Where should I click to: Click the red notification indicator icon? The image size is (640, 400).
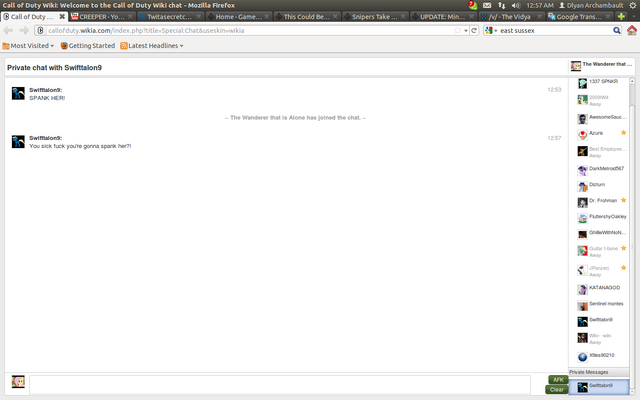tap(473, 5)
